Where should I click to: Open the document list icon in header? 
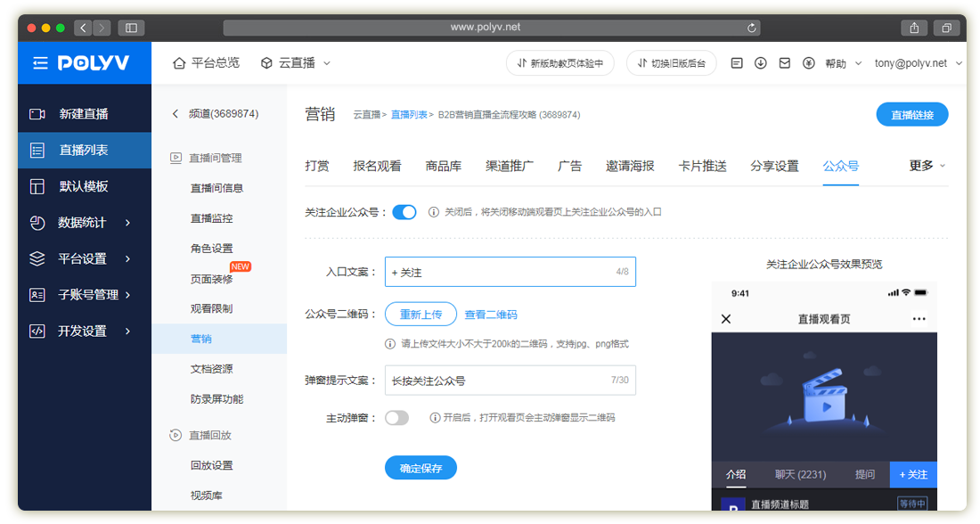(737, 63)
